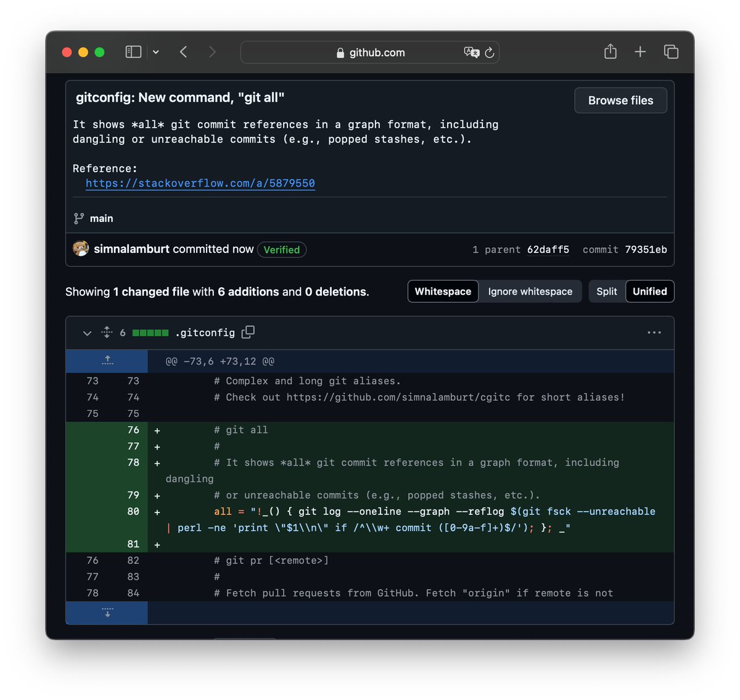Open simnalamburt's avatar image
Screen dimensions: 740x700
81,249
